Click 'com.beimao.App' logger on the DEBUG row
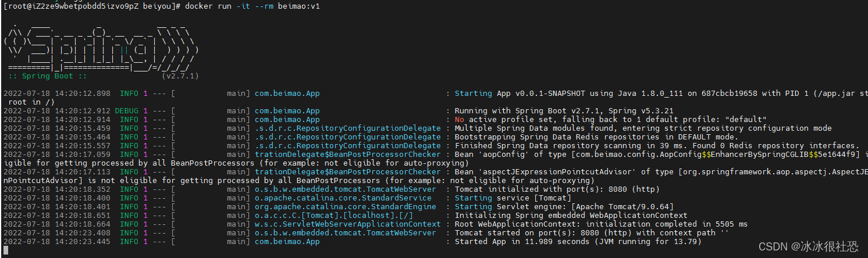Image resolution: width=868 pixels, height=258 pixels. click(287, 111)
